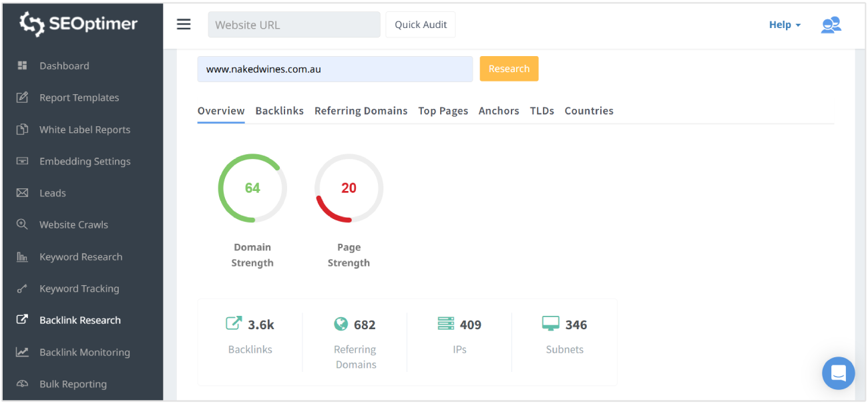Open the Help dropdown menu
Screen dimensions: 868x404
tap(783, 24)
